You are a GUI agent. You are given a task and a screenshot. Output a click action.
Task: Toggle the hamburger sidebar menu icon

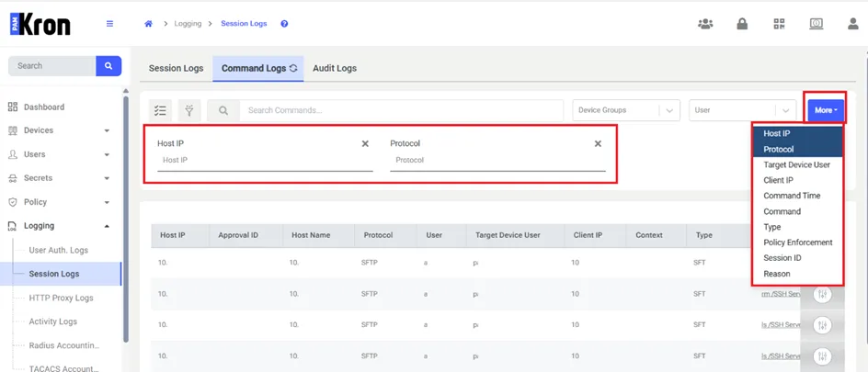click(109, 24)
